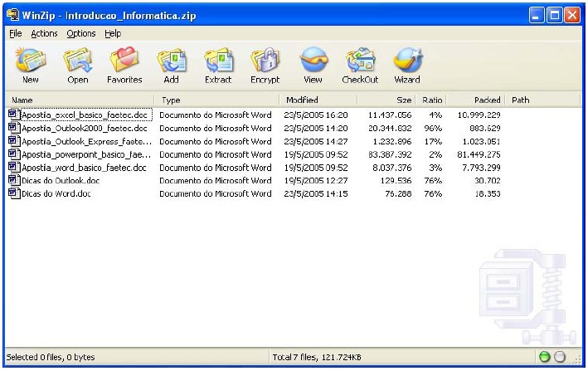Select file Apostila_excel_basico_faetec.doc
The image size is (588, 371).
pyautogui.click(x=85, y=115)
